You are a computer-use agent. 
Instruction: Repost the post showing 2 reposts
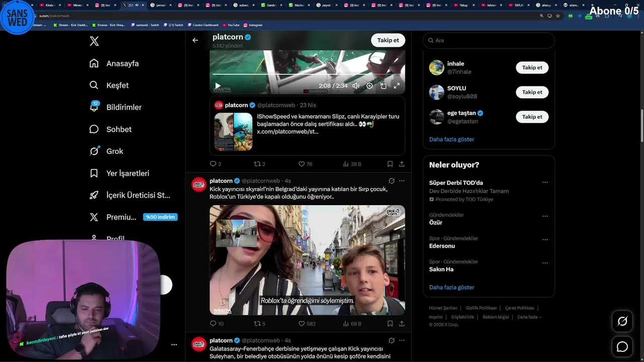pyautogui.click(x=260, y=164)
